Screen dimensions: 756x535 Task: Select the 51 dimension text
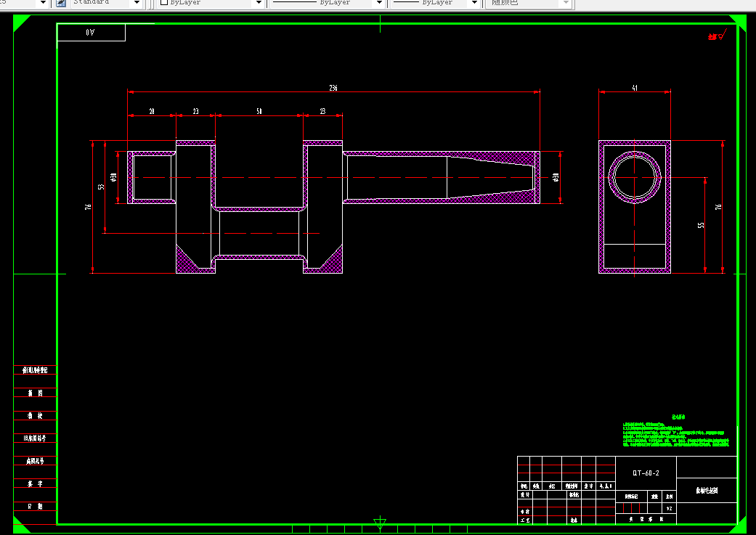(x=259, y=111)
